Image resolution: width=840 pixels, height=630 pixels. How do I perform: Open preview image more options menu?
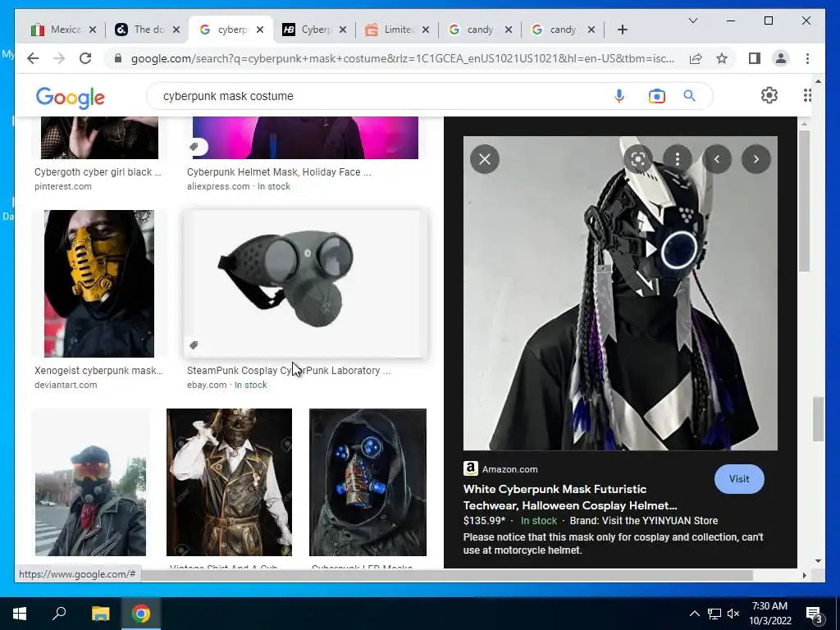point(678,159)
